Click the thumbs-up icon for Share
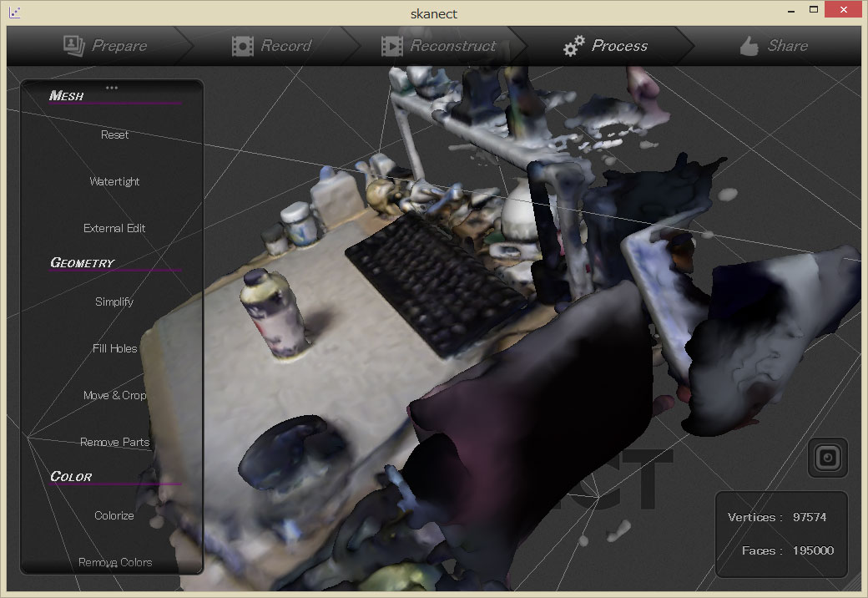 click(x=749, y=46)
